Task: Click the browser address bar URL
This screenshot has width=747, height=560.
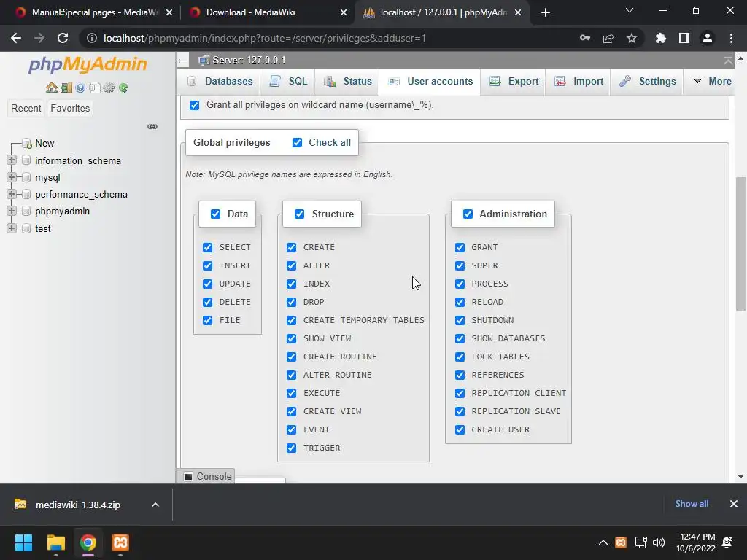Action: tap(265, 38)
